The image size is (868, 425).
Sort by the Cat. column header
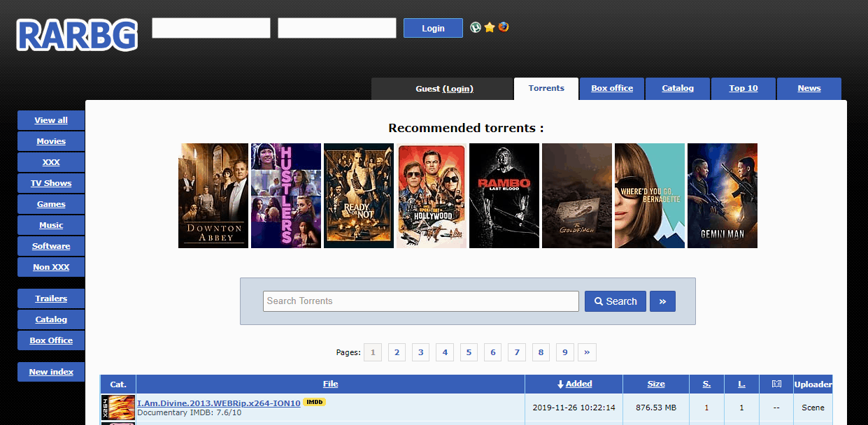coord(118,384)
